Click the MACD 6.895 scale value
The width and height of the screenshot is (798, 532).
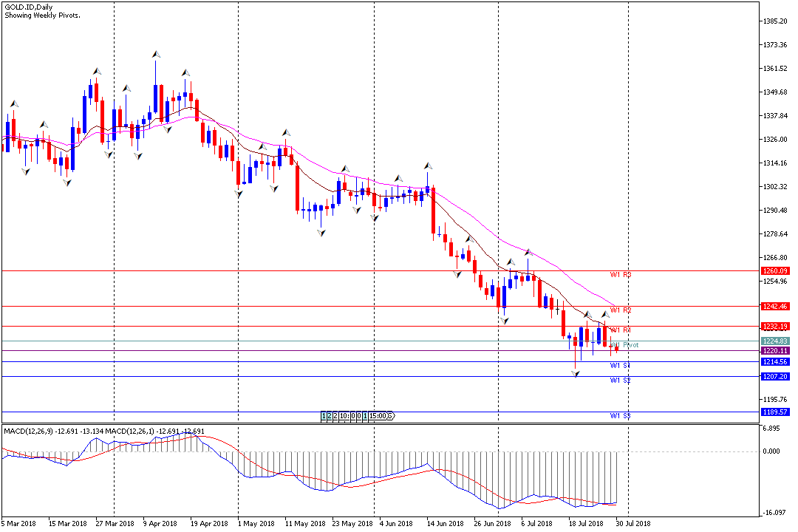click(771, 429)
